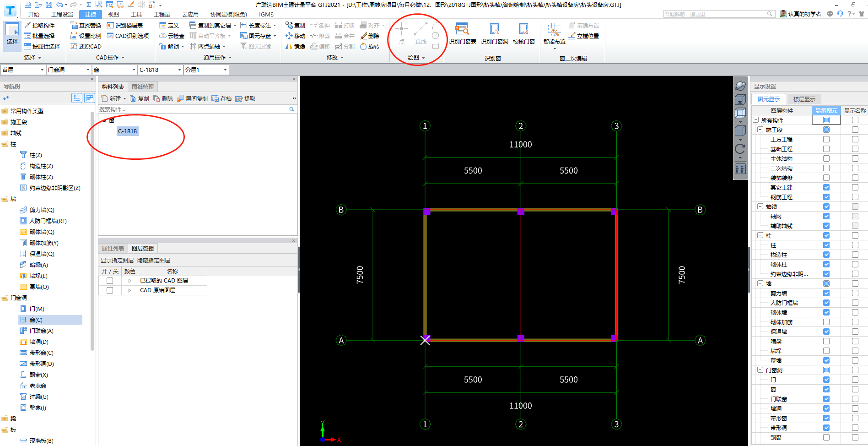
Task: Select 门(M) in navigation tree
Action: (x=32, y=309)
